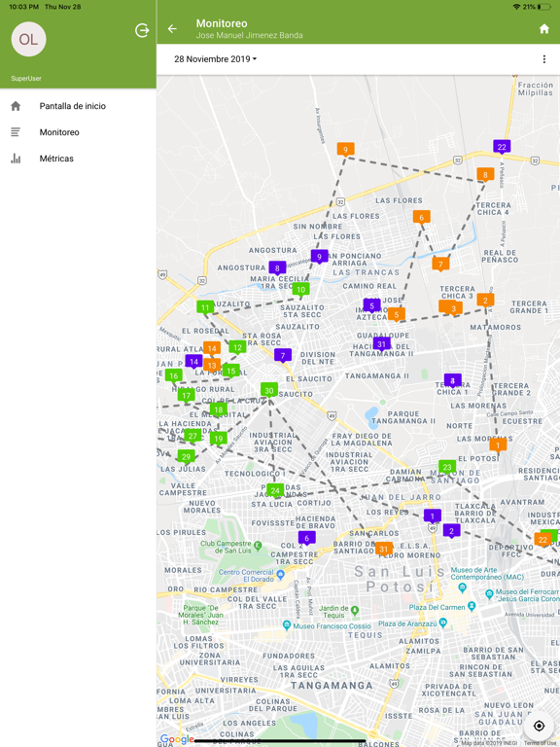
Task: Select orange marker 1 near El Potosi
Action: coord(498,445)
